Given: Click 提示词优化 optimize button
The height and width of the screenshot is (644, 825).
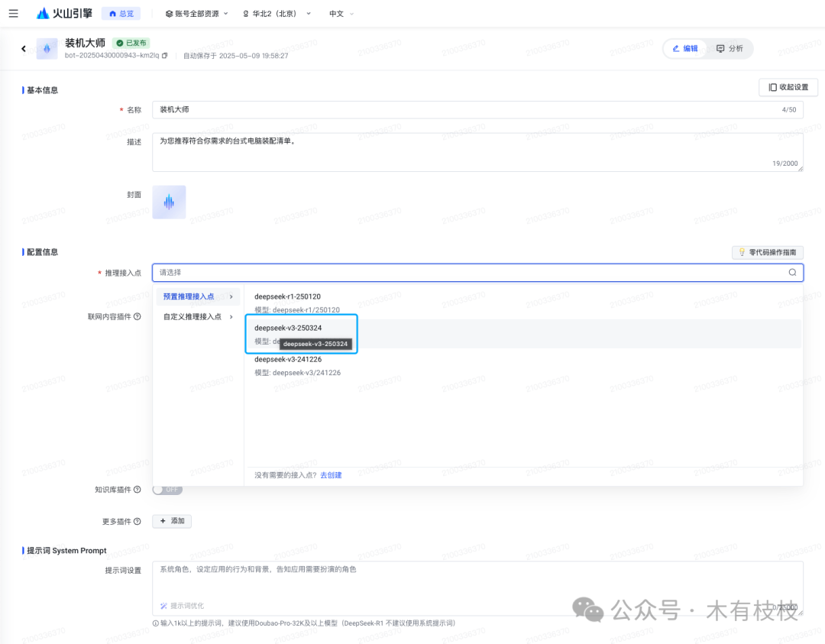Looking at the screenshot, I should coord(182,606).
